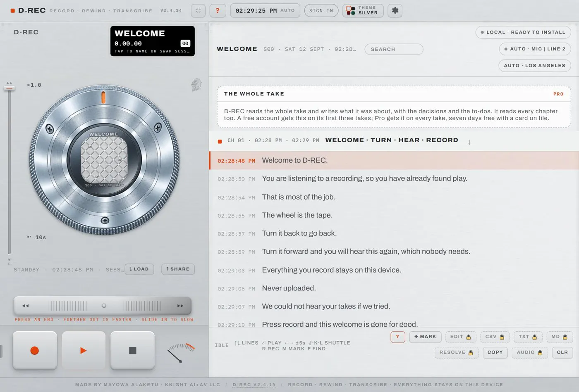The width and height of the screenshot is (579, 392).
Task: Click fast-forward arrows on the shuttle bar
Action: tap(180, 306)
